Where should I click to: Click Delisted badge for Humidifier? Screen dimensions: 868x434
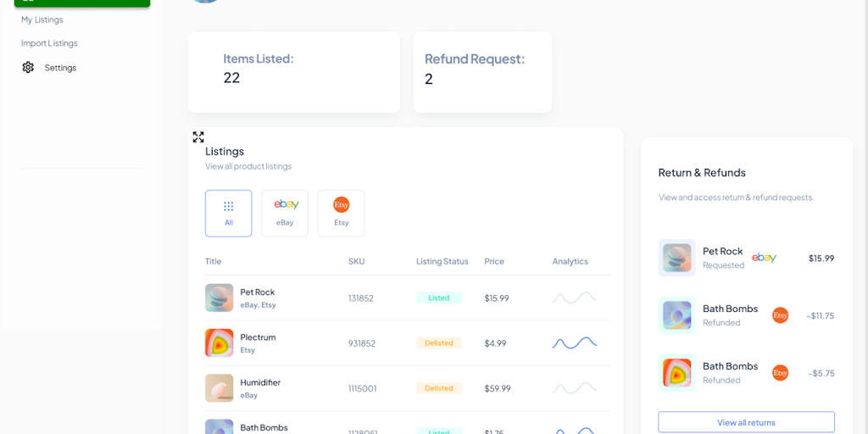pos(439,388)
